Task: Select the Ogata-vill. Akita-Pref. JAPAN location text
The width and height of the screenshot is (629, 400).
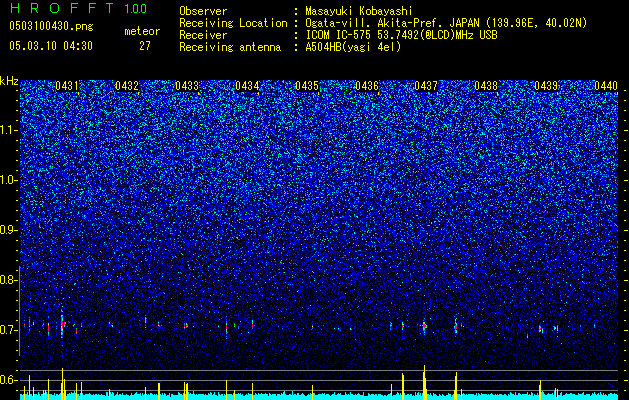Action: pos(446,23)
